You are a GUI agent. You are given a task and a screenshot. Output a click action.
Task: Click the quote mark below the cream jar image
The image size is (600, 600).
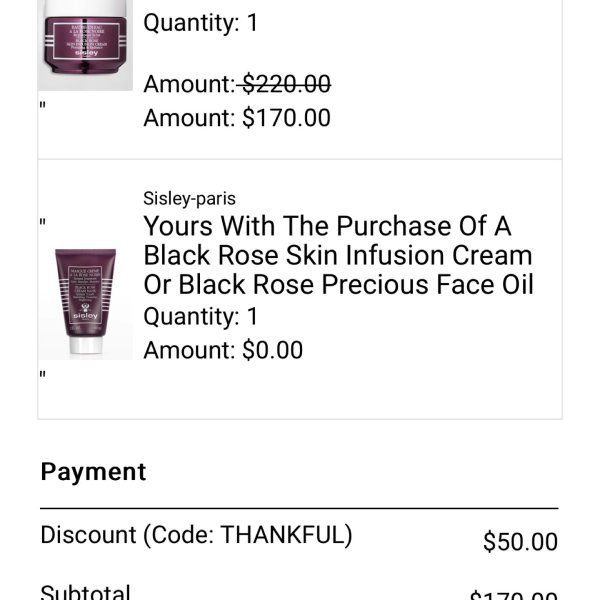(x=42, y=105)
